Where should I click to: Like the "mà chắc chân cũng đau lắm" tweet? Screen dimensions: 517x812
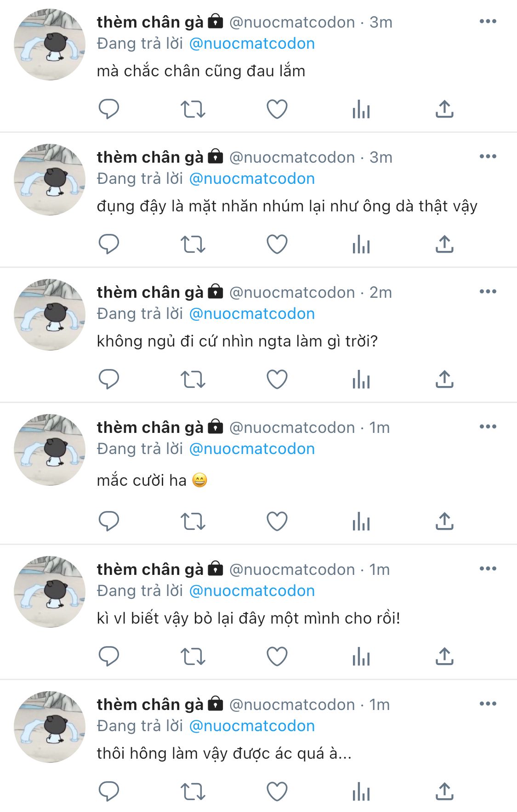[x=277, y=109]
